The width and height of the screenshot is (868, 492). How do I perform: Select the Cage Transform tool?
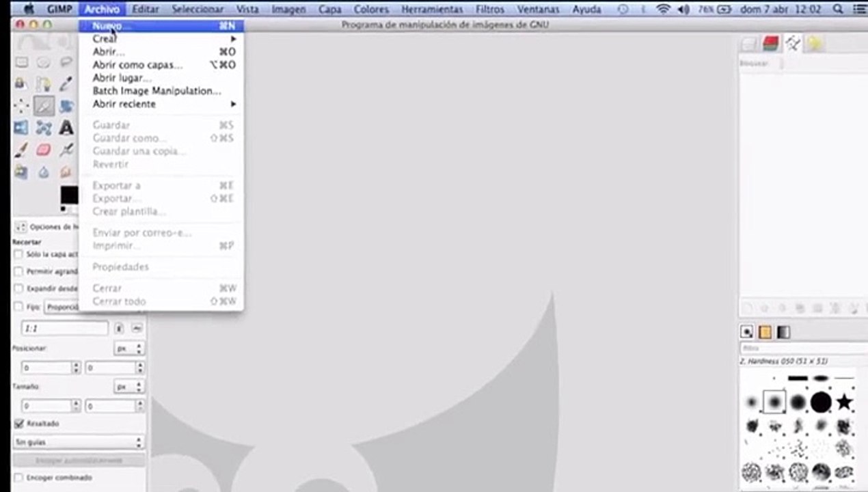coord(44,128)
